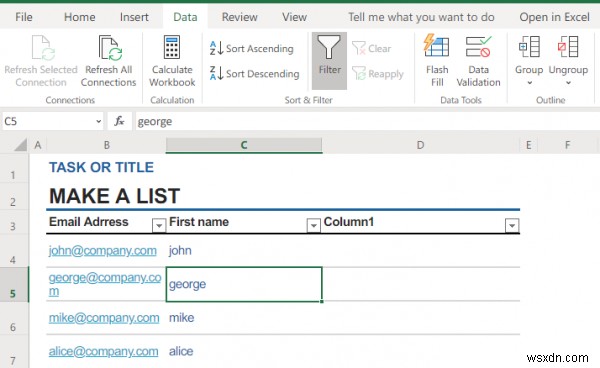Switch to the Home tab
The width and height of the screenshot is (600, 368).
[80, 17]
